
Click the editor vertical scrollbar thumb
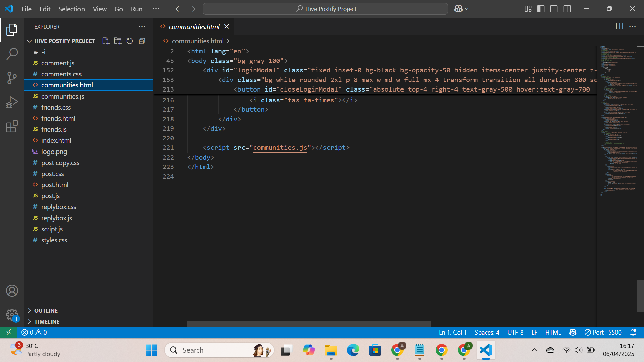(x=640, y=296)
